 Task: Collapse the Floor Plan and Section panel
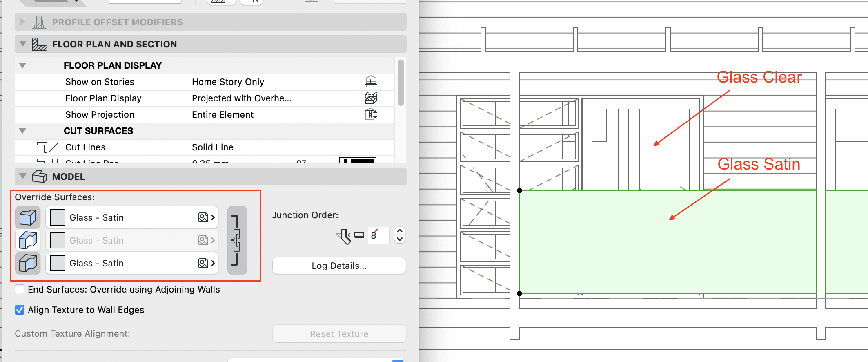point(23,44)
